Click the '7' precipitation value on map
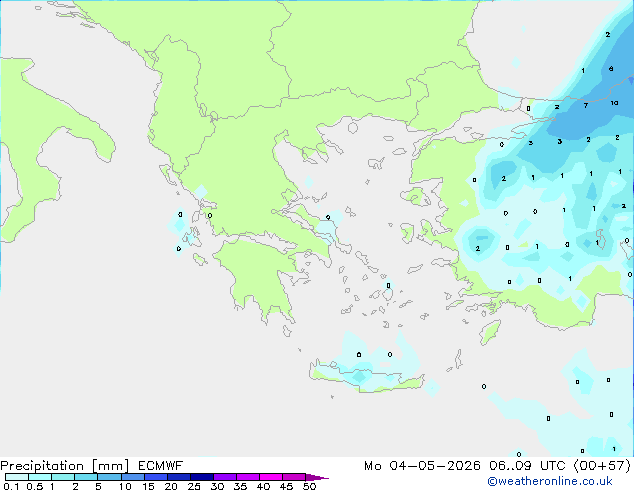The image size is (634, 490). point(585,106)
